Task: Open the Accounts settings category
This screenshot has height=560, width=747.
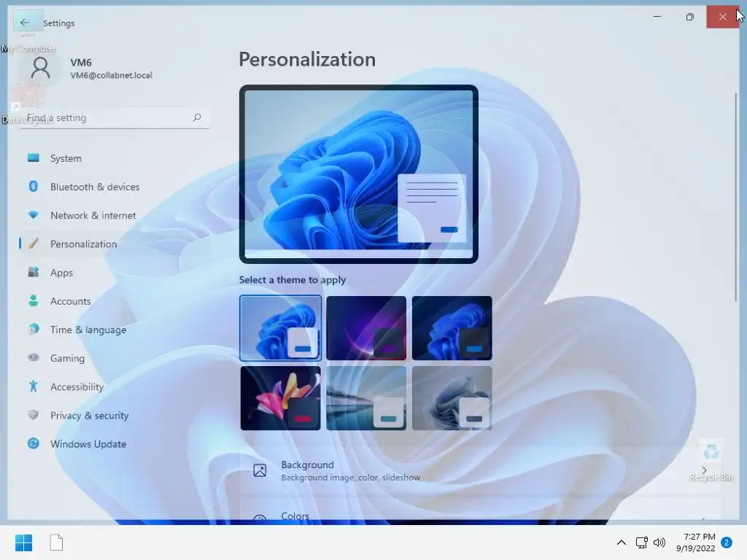Action: [x=114, y=301]
